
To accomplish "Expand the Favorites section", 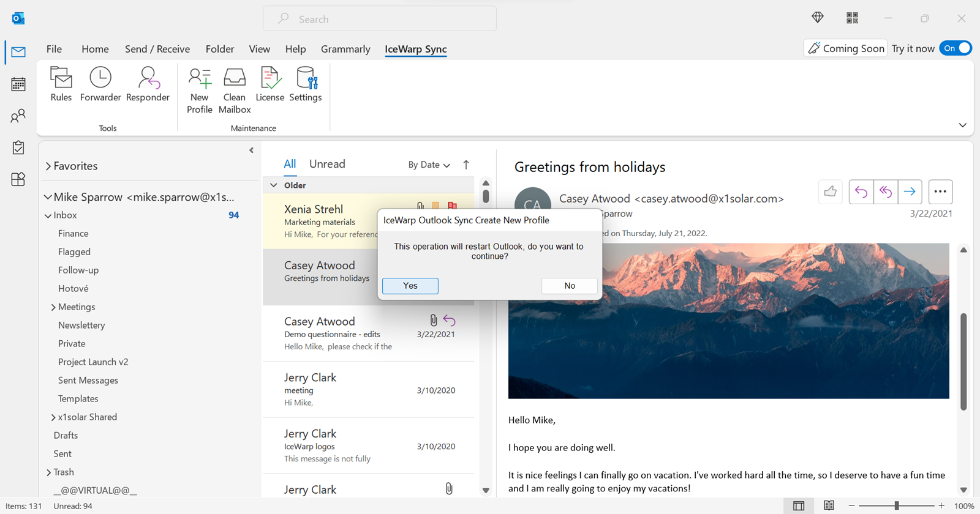I will coord(48,166).
